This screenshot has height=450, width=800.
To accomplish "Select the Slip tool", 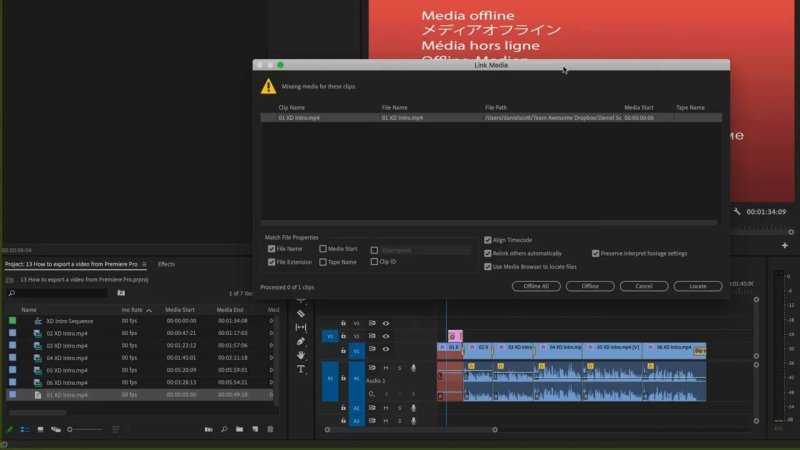I will point(301,328).
